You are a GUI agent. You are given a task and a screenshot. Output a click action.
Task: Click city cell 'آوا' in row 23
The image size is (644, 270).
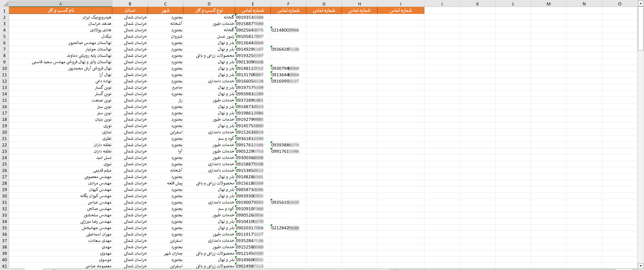point(165,151)
